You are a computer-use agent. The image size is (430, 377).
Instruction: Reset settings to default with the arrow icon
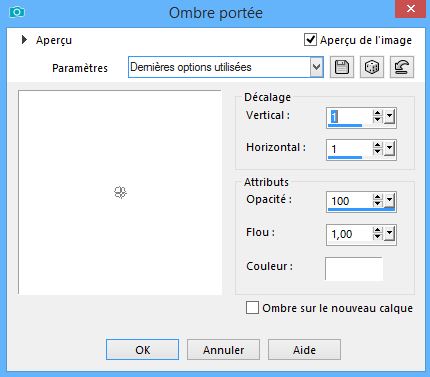point(402,67)
